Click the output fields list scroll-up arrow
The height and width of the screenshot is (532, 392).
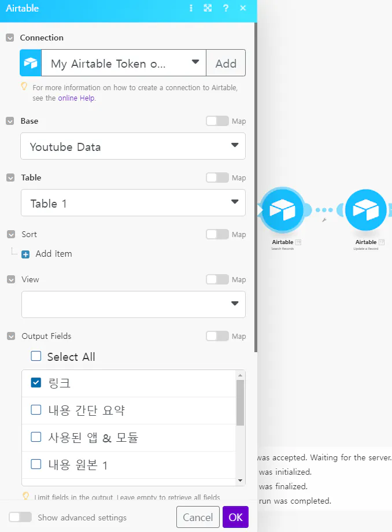240,375
